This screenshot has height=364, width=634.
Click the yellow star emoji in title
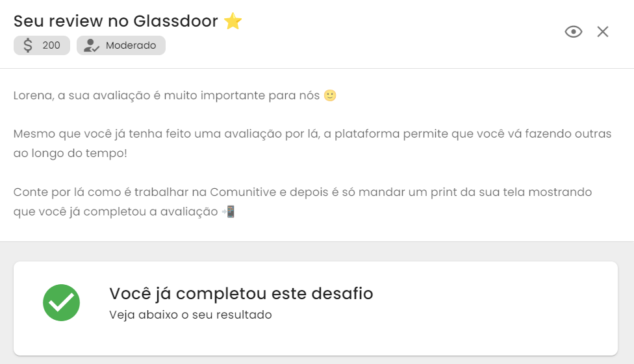click(x=233, y=21)
